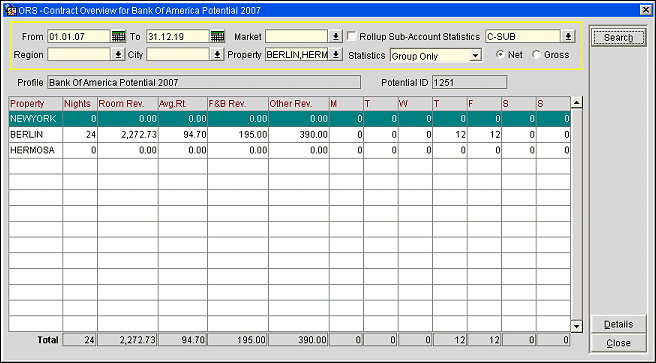Image resolution: width=656 pixels, height=363 pixels.
Task: Open the City list of values arrow
Action: [x=217, y=54]
